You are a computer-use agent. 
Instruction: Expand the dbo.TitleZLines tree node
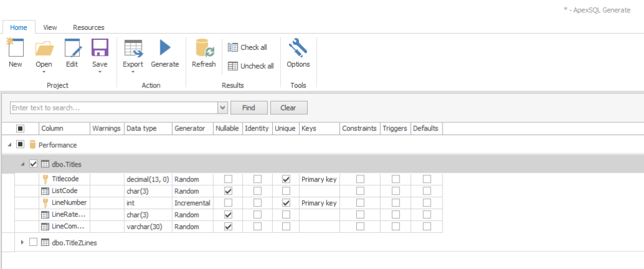(x=23, y=242)
